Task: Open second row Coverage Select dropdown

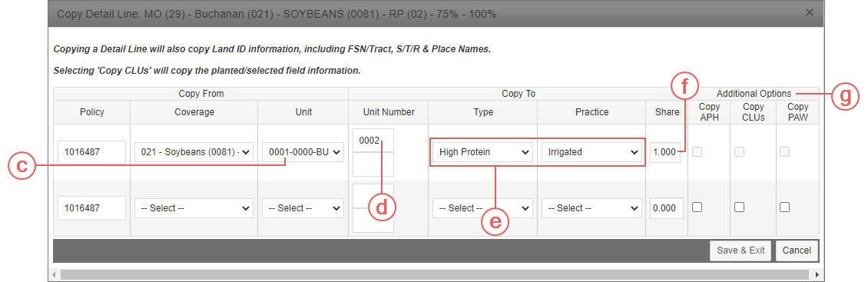Action: [194, 208]
